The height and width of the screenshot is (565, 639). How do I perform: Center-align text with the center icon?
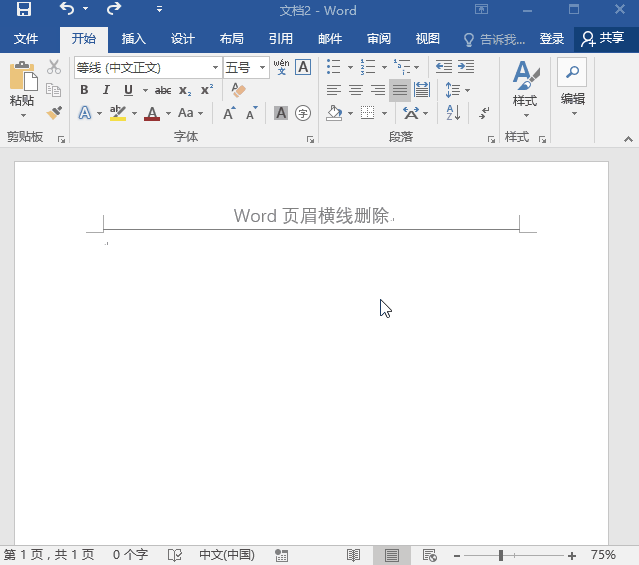(x=356, y=90)
